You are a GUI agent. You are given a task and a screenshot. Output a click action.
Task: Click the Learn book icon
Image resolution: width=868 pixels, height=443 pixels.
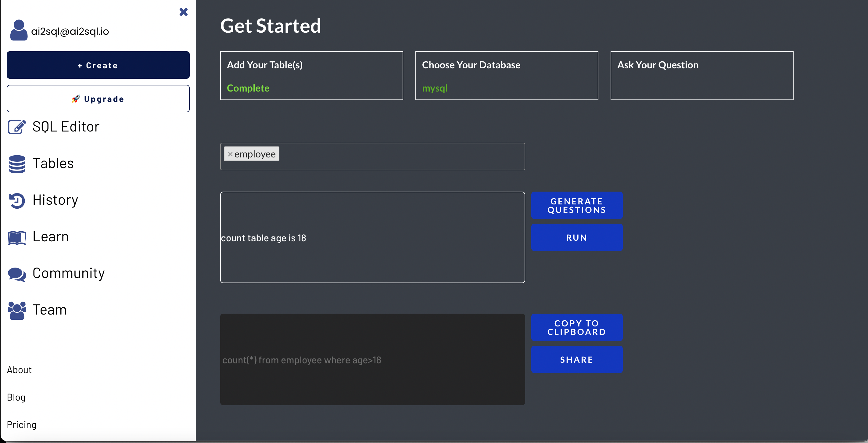[17, 238]
